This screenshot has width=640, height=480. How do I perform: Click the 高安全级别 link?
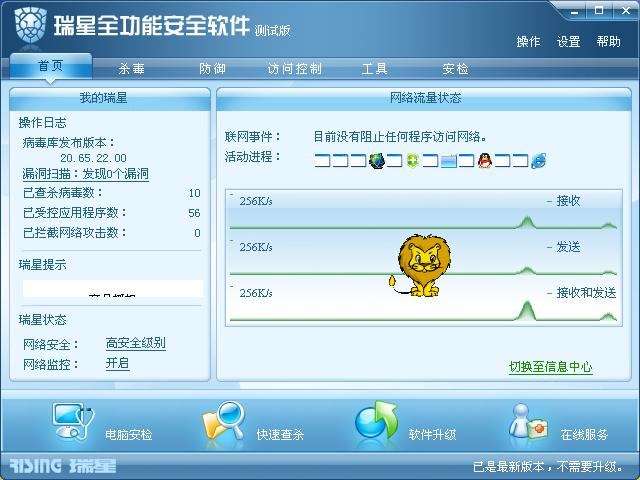pos(136,343)
